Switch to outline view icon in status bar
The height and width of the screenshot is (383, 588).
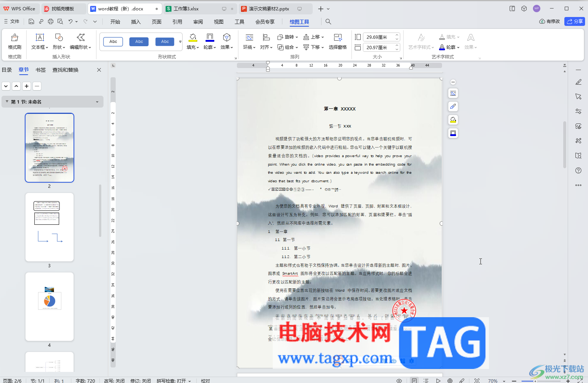coord(426,380)
